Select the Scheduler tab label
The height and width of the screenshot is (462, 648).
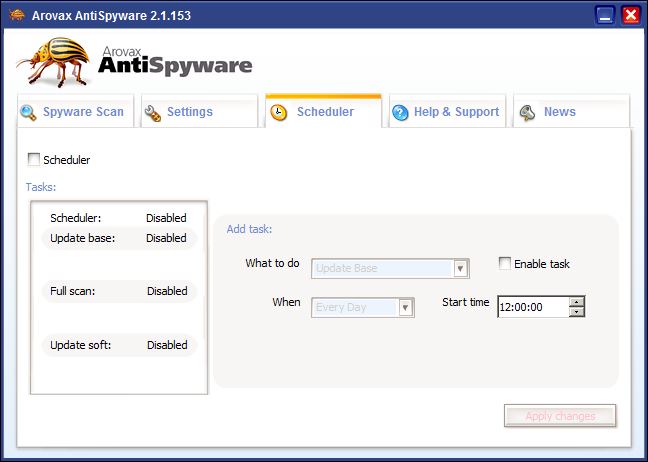click(x=325, y=112)
